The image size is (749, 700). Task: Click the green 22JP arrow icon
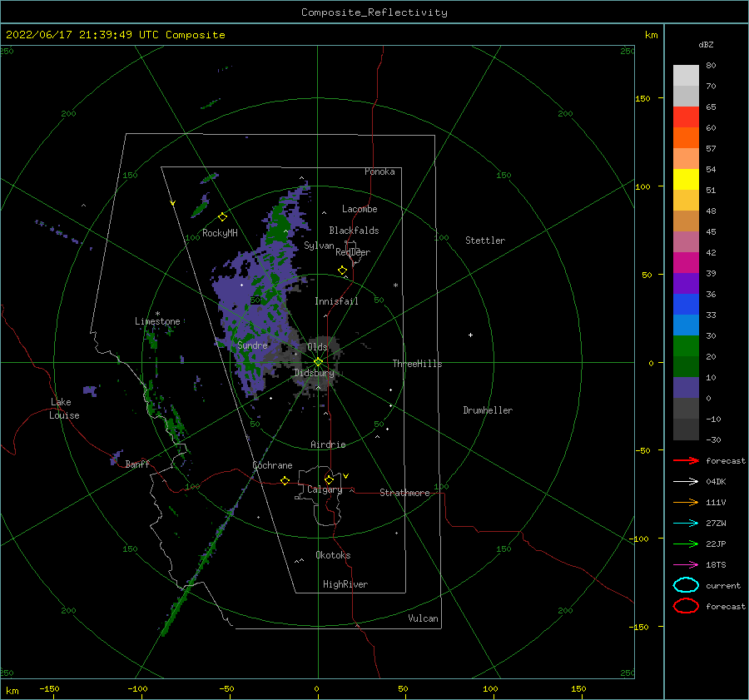pos(686,544)
